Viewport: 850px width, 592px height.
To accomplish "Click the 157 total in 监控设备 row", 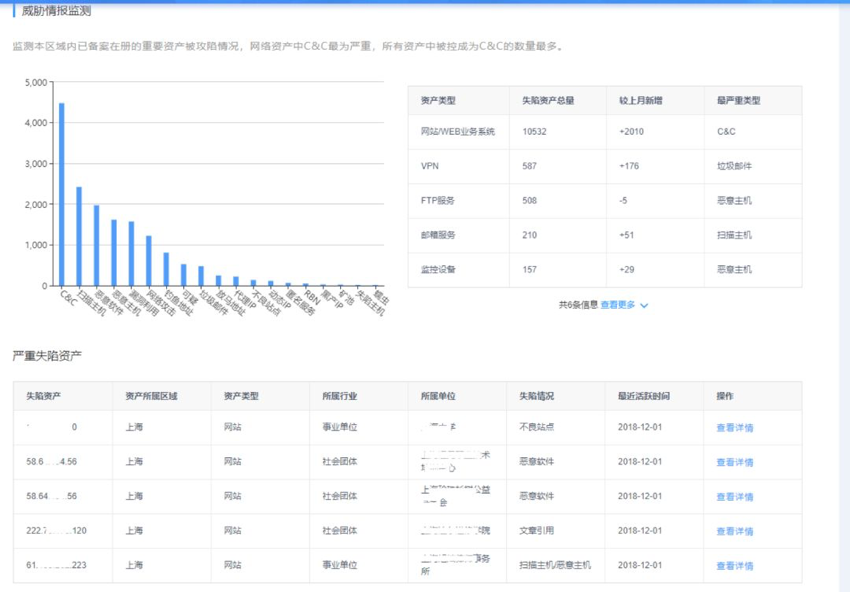I will point(529,269).
